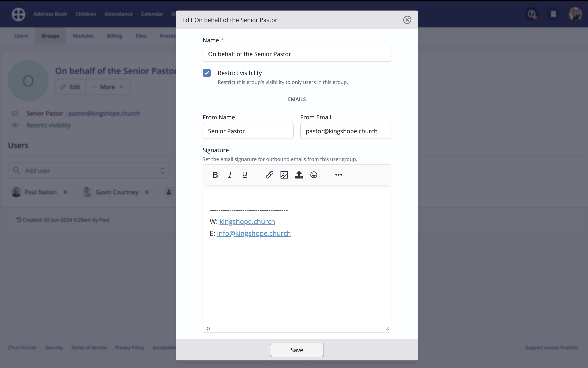The image size is (588, 368).
Task: Save the group changes
Action: [x=297, y=350]
